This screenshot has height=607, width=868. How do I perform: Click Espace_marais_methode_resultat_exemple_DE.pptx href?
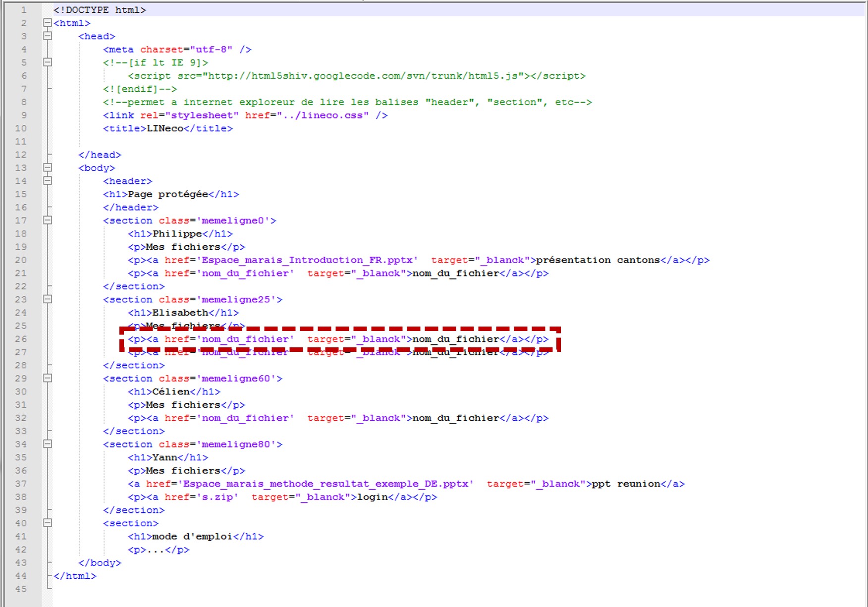coord(326,484)
